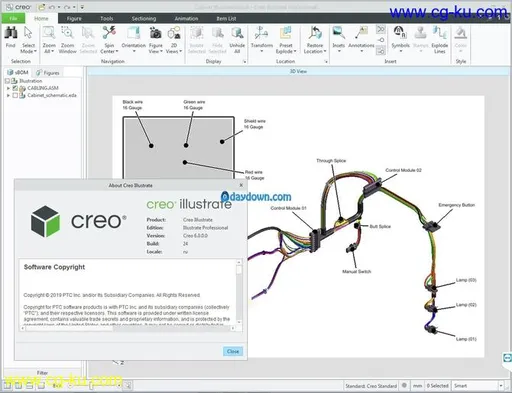Click the Through Splice annotation label
Screen dimensions: 512x393
(x=331, y=161)
